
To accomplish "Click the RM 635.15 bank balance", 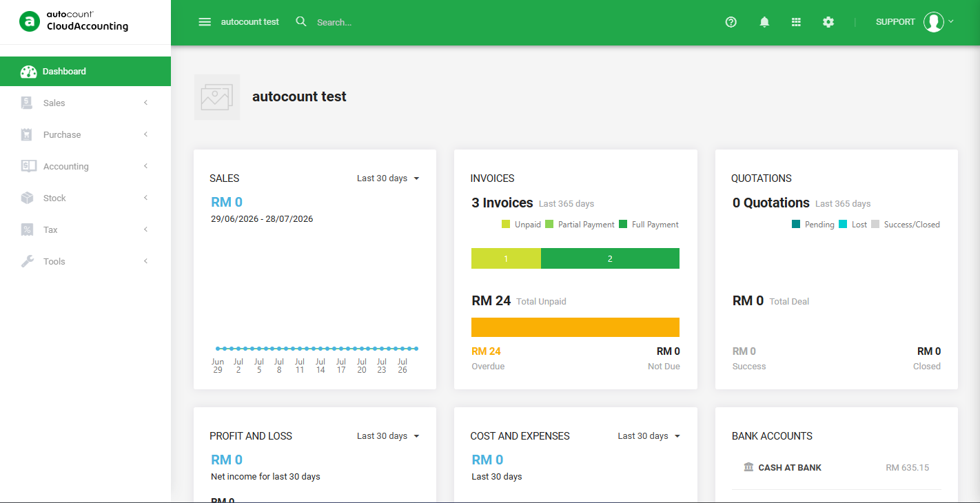I will pos(908,468).
